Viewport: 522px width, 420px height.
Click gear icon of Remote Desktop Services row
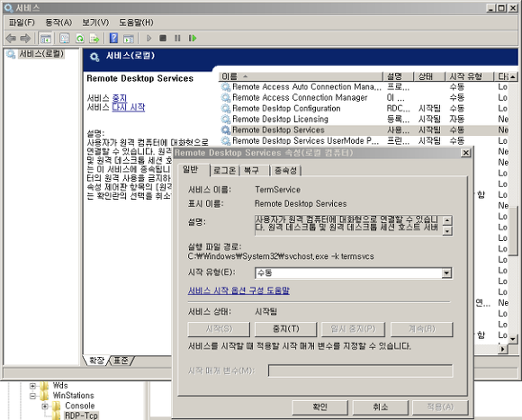tap(226, 130)
